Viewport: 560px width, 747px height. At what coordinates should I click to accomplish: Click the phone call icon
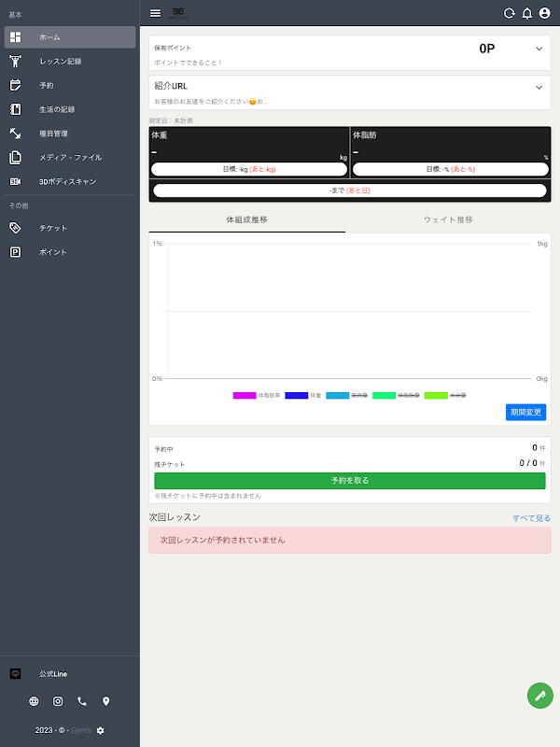(x=82, y=701)
